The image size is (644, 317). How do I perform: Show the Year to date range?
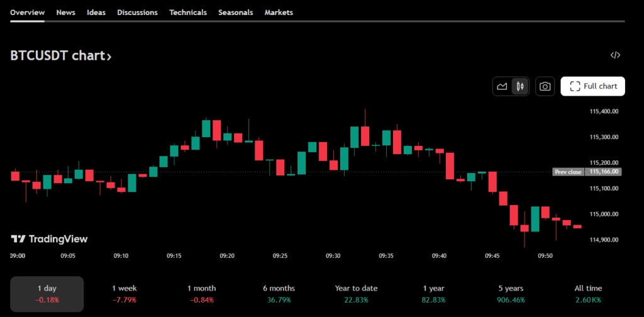[x=356, y=294]
